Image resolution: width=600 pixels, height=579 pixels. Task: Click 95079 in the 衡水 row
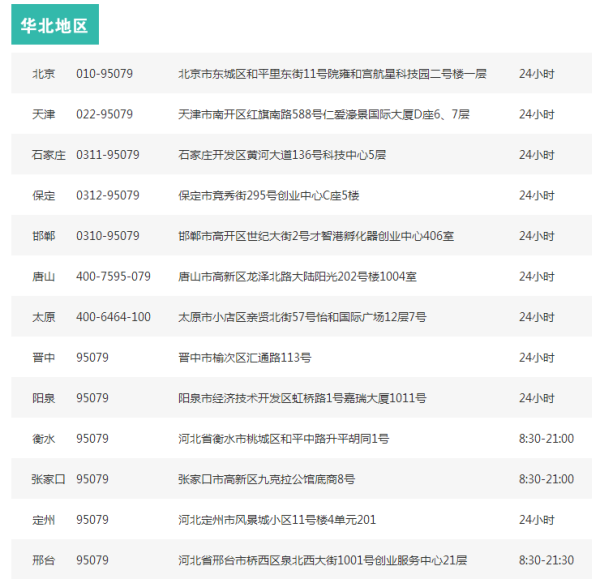coord(92,439)
